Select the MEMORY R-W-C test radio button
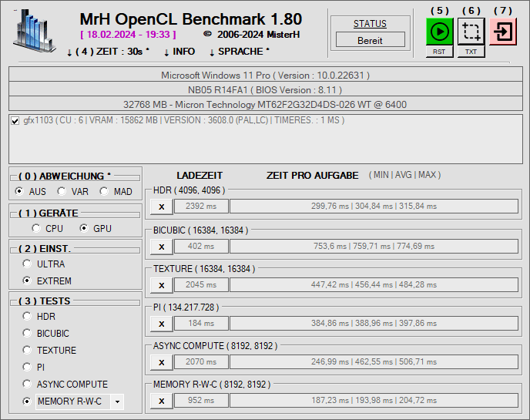 pos(27,402)
